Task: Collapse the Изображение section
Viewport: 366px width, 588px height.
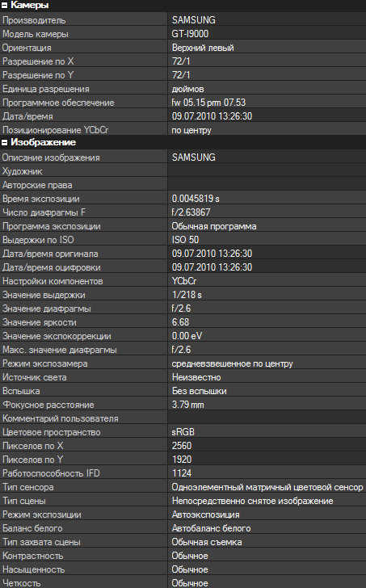Action: pos(5,142)
